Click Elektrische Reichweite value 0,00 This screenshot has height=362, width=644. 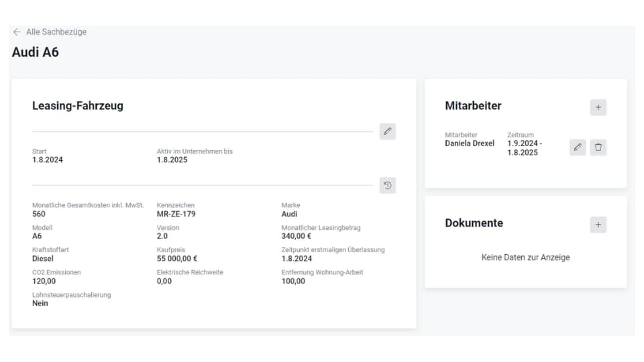164,281
